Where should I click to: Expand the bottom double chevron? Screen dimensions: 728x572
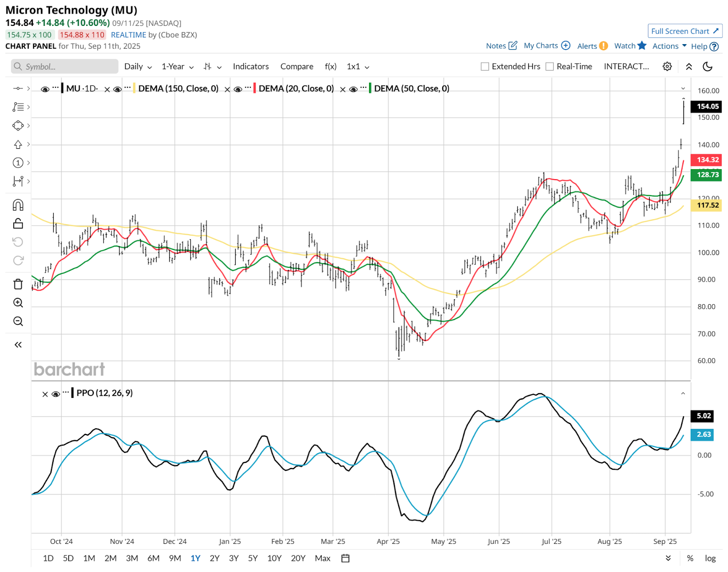coord(668,558)
